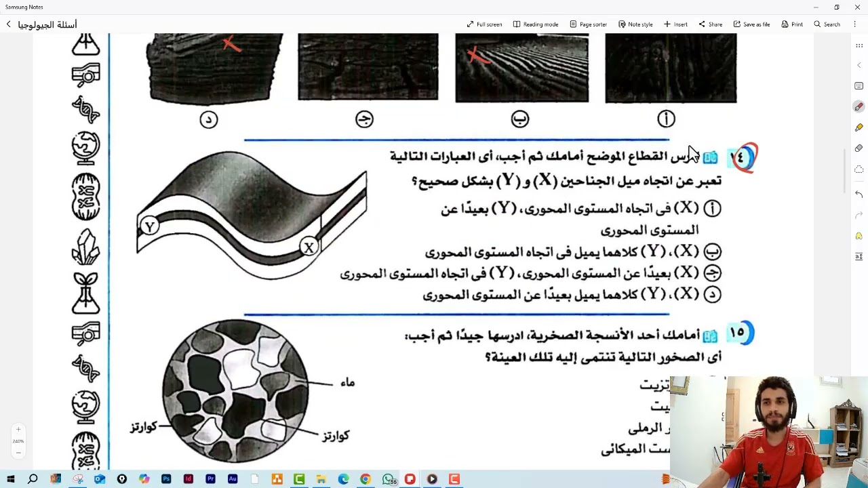The image size is (868, 488).
Task: Change the Note style
Action: [x=635, y=24]
